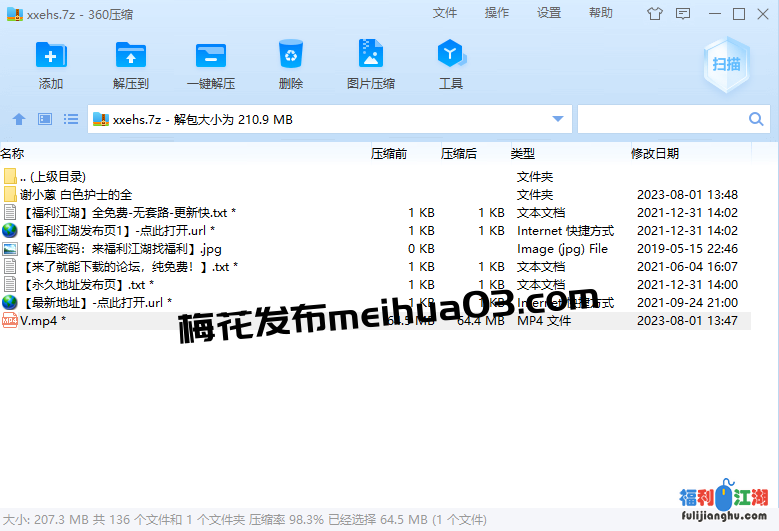Click the image icon of 解压密码 jpg
This screenshot has width=779, height=531.
[9, 248]
